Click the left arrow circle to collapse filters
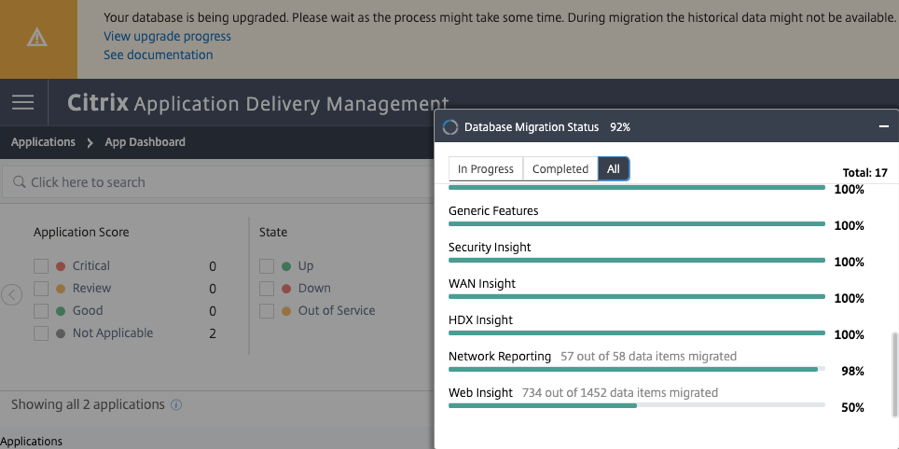Viewport: 899px width, 449px height. pyautogui.click(x=11, y=295)
